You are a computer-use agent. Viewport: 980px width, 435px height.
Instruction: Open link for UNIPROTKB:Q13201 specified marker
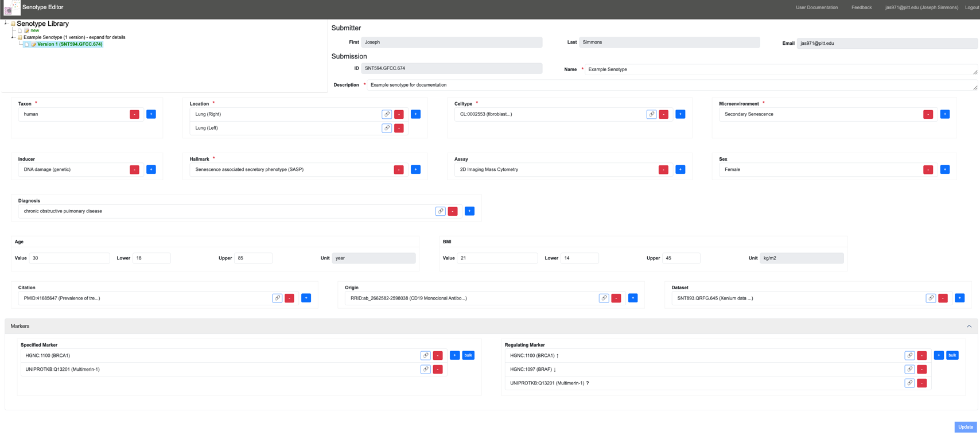point(425,369)
